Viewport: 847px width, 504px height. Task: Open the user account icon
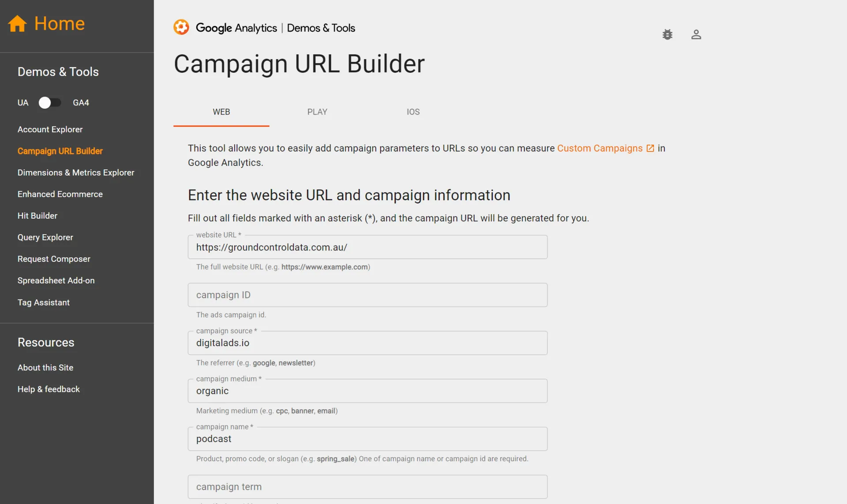[x=696, y=34]
